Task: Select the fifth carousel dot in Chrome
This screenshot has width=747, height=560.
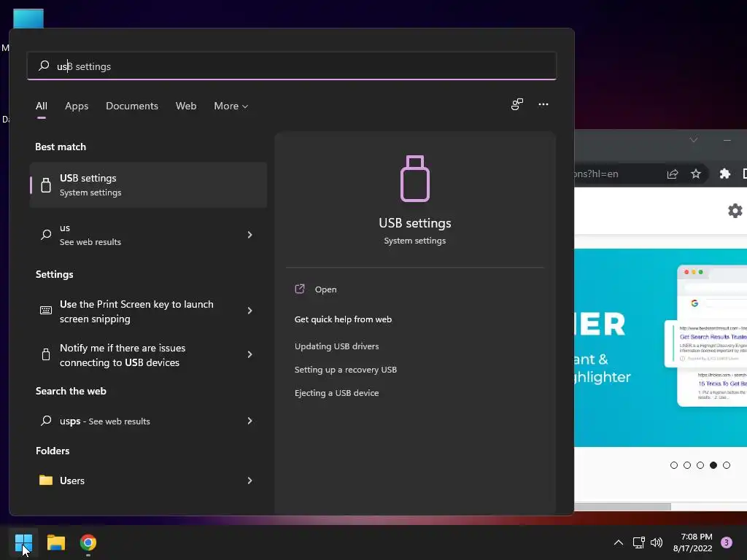Action: tap(727, 465)
